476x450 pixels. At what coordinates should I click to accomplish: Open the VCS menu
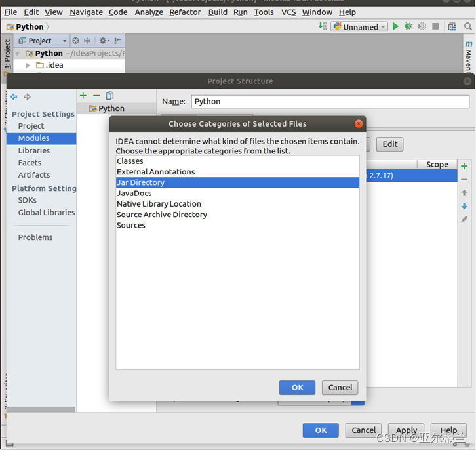(x=288, y=12)
